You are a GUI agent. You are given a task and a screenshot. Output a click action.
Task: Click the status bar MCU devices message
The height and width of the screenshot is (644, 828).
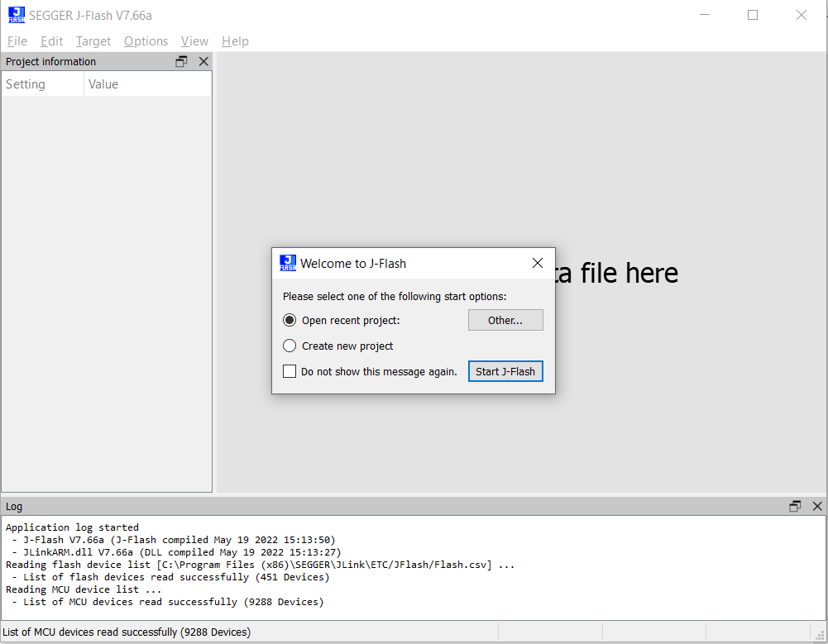[127, 632]
